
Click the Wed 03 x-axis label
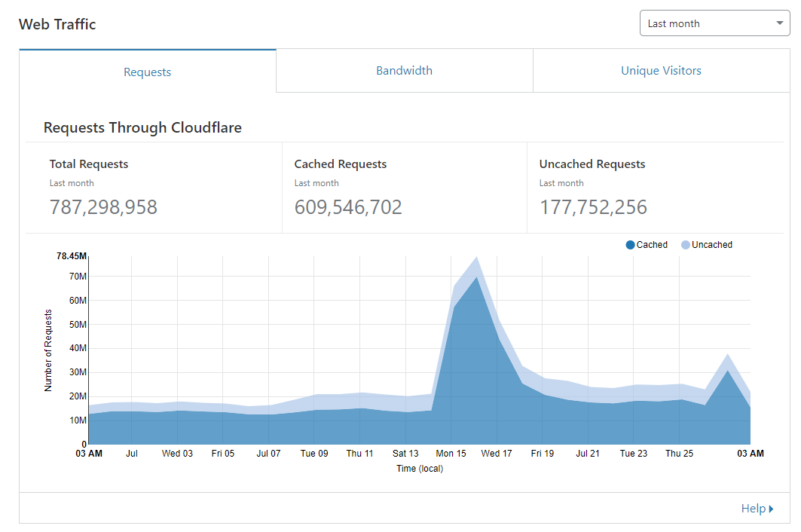point(177,454)
